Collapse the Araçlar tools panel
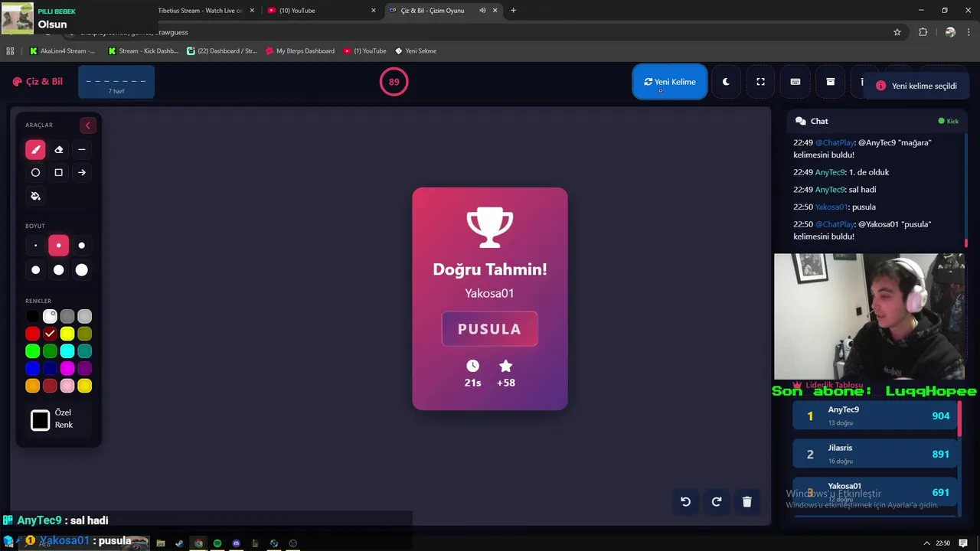 (x=87, y=126)
